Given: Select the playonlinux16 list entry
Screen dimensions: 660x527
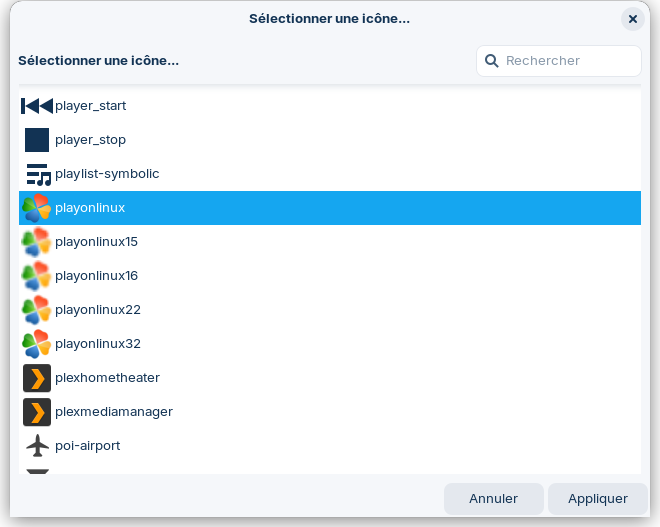Looking at the screenshot, I should click(x=96, y=276).
